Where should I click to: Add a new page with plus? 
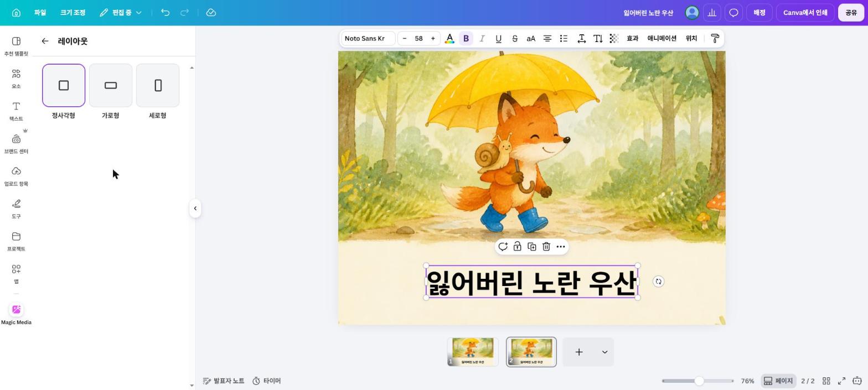pos(579,352)
